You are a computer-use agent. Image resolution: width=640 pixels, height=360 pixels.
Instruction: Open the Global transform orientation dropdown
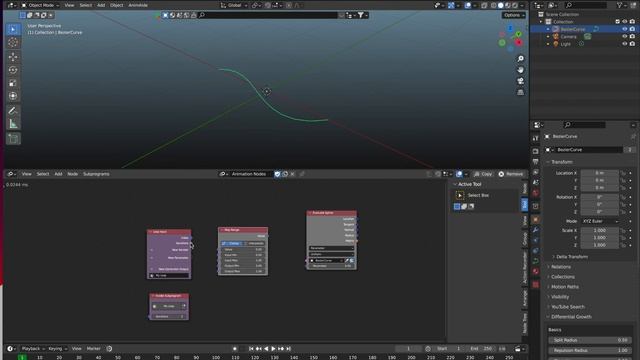tap(233, 5)
